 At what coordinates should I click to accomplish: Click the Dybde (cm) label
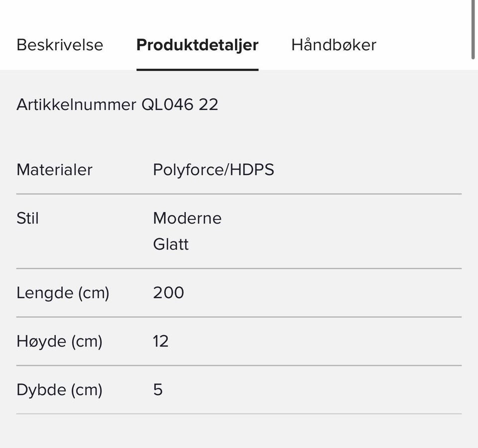click(59, 389)
